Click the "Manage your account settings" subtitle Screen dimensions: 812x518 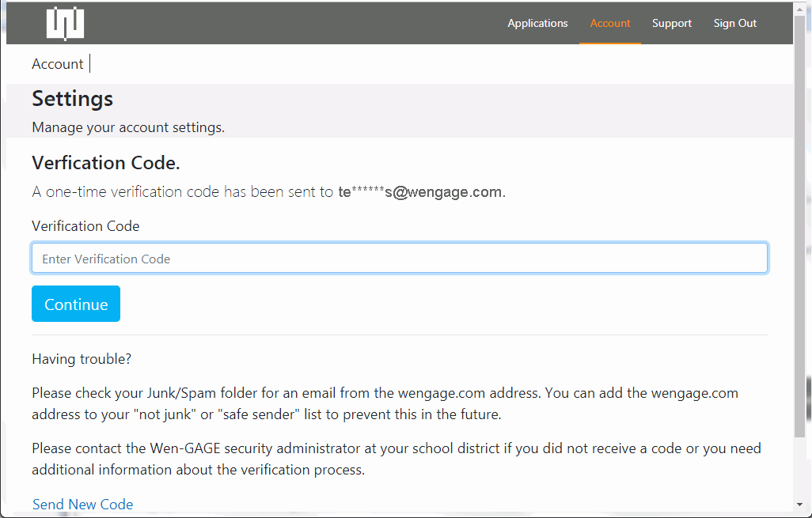point(128,127)
